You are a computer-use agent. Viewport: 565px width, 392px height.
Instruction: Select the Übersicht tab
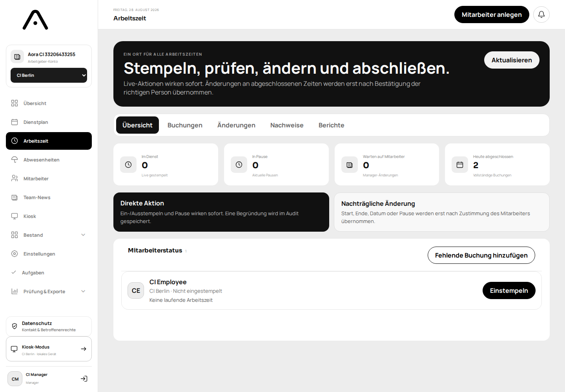click(x=137, y=125)
